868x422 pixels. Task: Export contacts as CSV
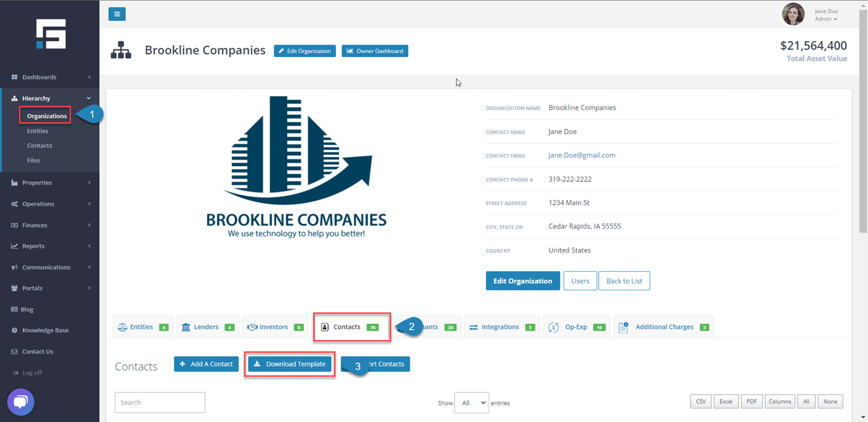pos(701,401)
